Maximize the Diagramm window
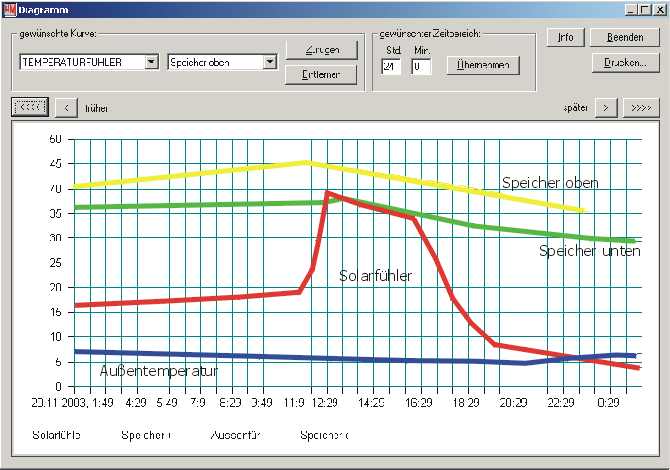The width and height of the screenshot is (670, 470). coord(645,9)
